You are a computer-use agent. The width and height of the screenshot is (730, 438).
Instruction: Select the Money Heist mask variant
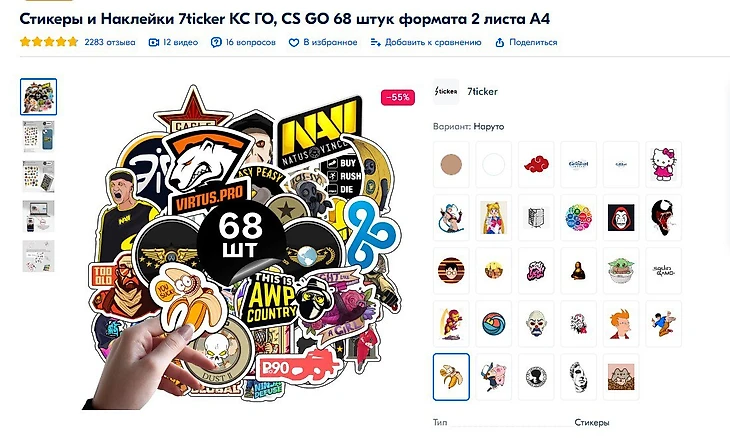[x=621, y=218]
